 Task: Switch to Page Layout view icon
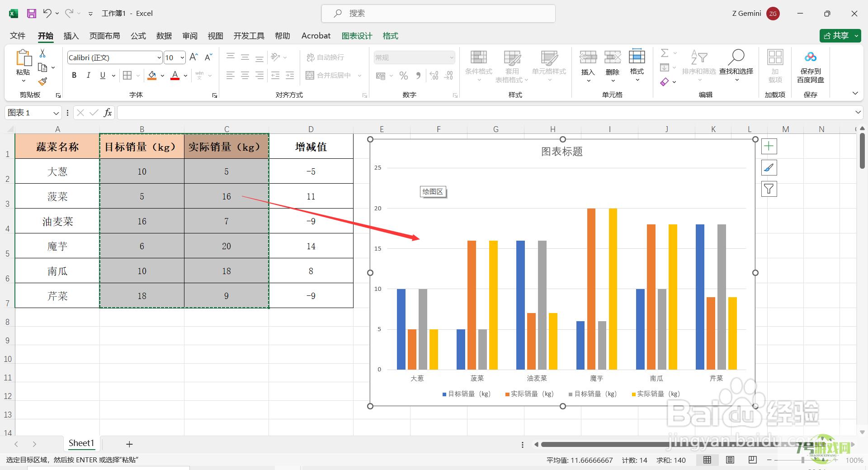tap(730, 460)
